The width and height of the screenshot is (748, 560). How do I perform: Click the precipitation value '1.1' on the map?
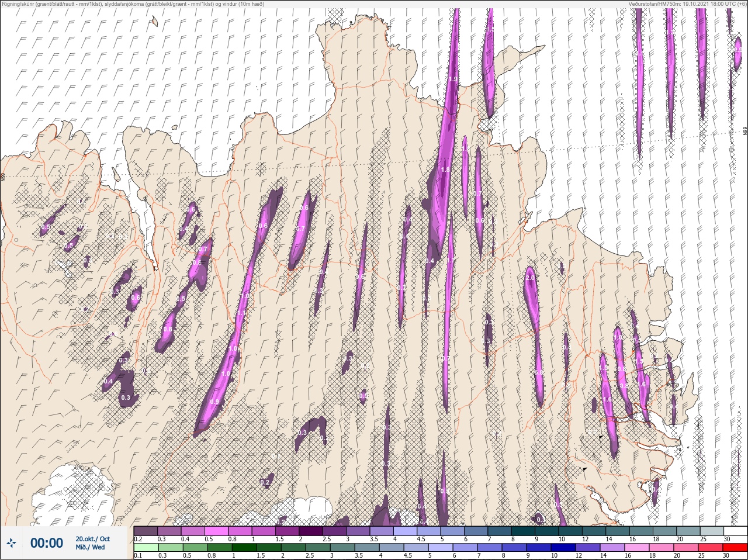(x=240, y=314)
